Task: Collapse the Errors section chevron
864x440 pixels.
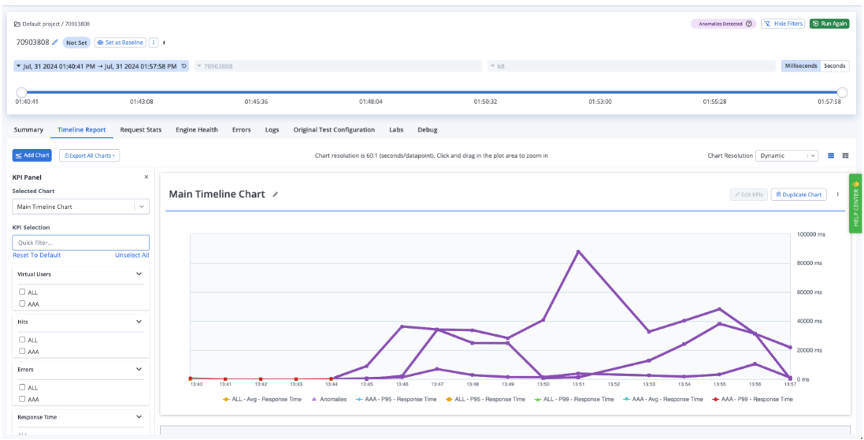Action: [x=139, y=369]
